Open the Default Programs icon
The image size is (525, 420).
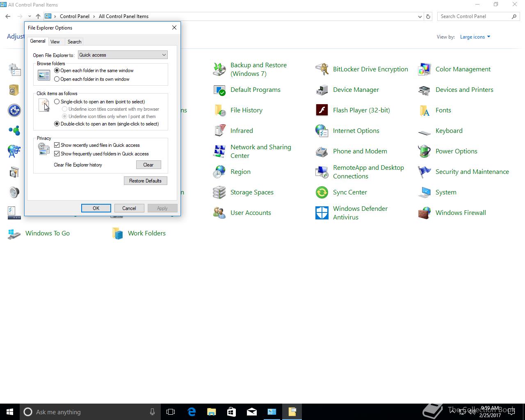[x=219, y=90]
